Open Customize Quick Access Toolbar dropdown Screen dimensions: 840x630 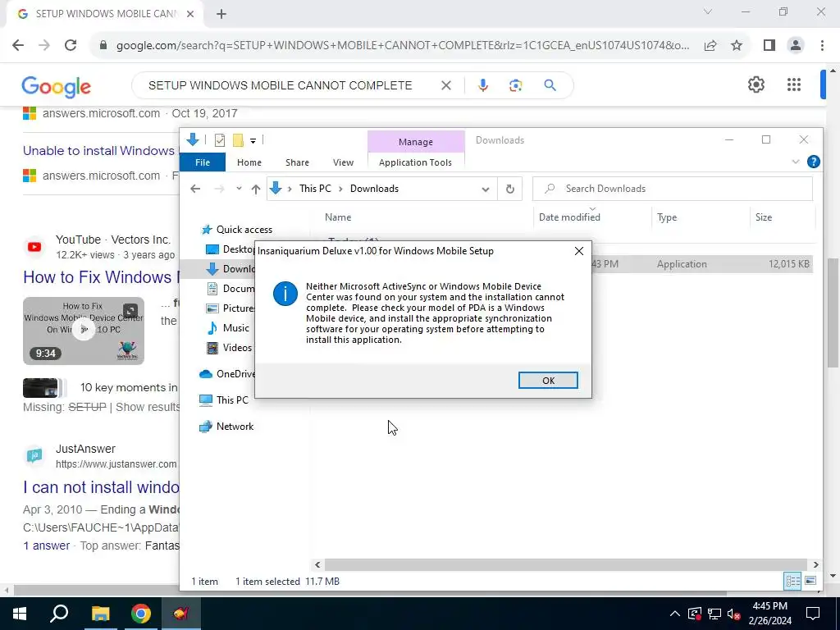coord(253,141)
